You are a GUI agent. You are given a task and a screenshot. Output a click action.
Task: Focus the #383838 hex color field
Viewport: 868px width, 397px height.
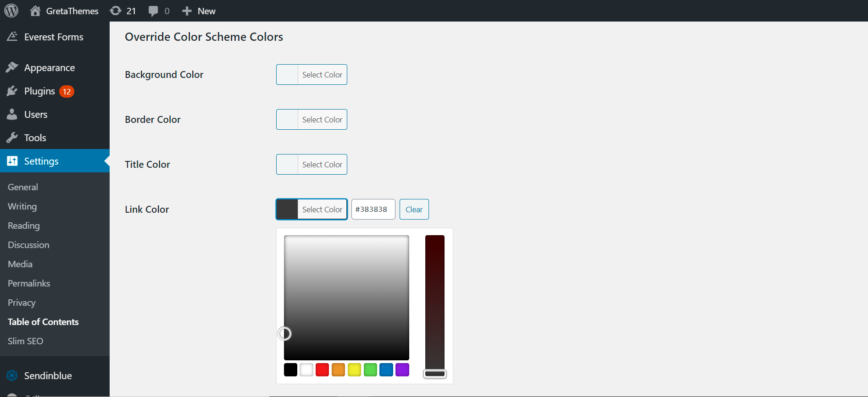click(373, 210)
